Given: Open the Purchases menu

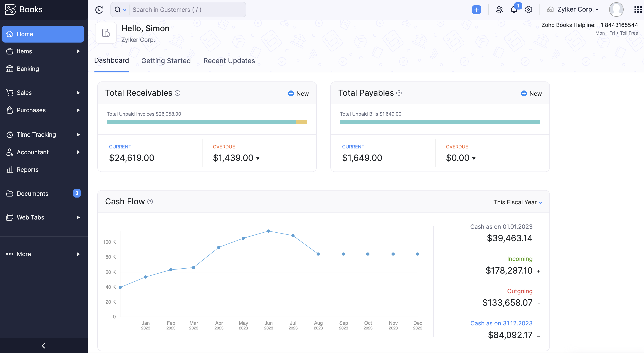Looking at the screenshot, I should [x=43, y=110].
